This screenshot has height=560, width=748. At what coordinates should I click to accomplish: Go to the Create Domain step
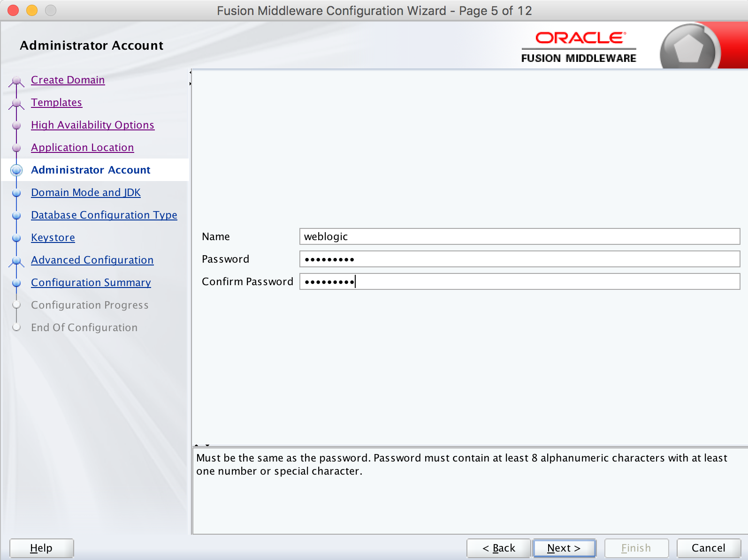coord(68,80)
